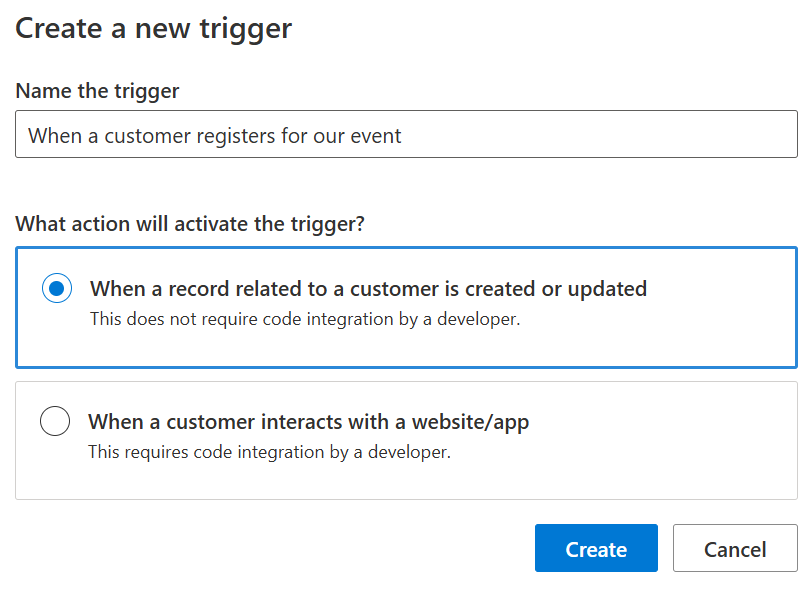The width and height of the screenshot is (808, 592).
Task: Click the 'Create a new trigger' dialog heading
Action: click(x=153, y=28)
